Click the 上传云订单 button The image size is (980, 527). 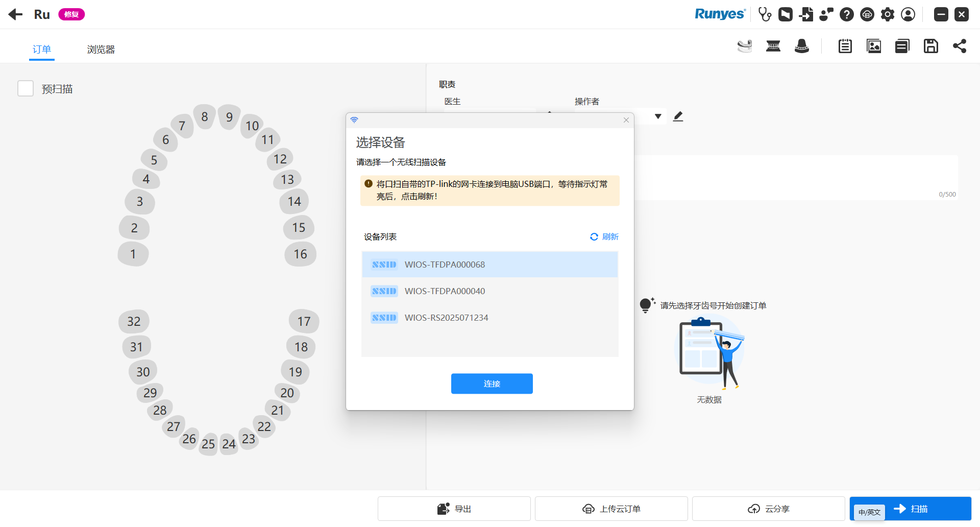[x=611, y=509]
